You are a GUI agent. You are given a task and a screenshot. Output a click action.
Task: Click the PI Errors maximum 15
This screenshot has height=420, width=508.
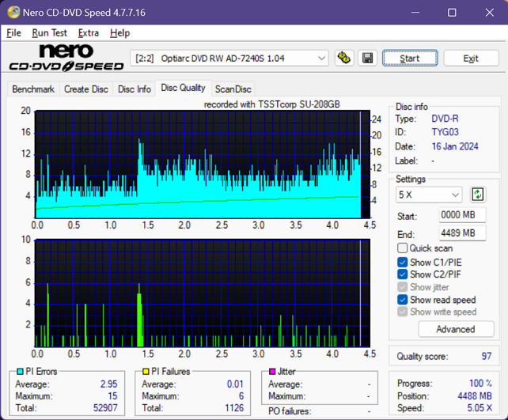click(x=112, y=395)
